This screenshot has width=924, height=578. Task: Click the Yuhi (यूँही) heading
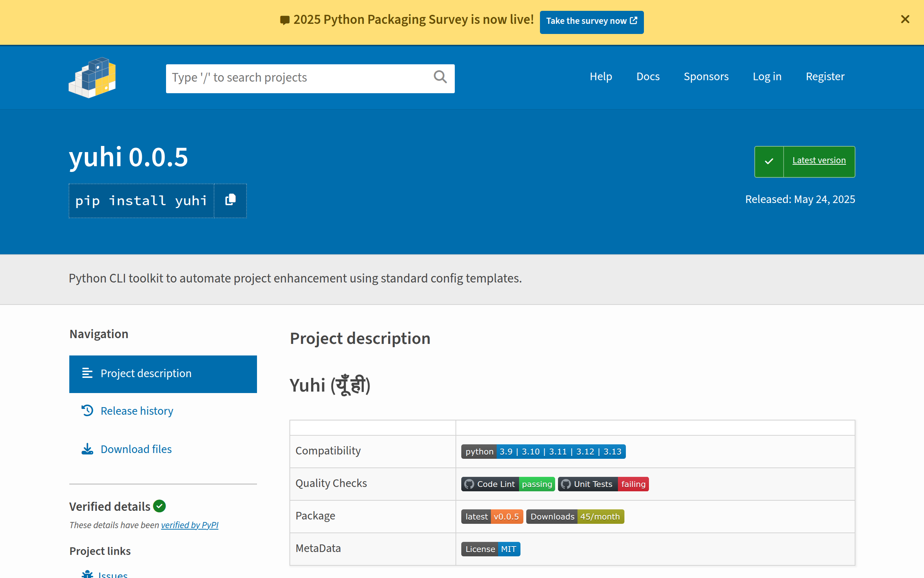coord(330,385)
